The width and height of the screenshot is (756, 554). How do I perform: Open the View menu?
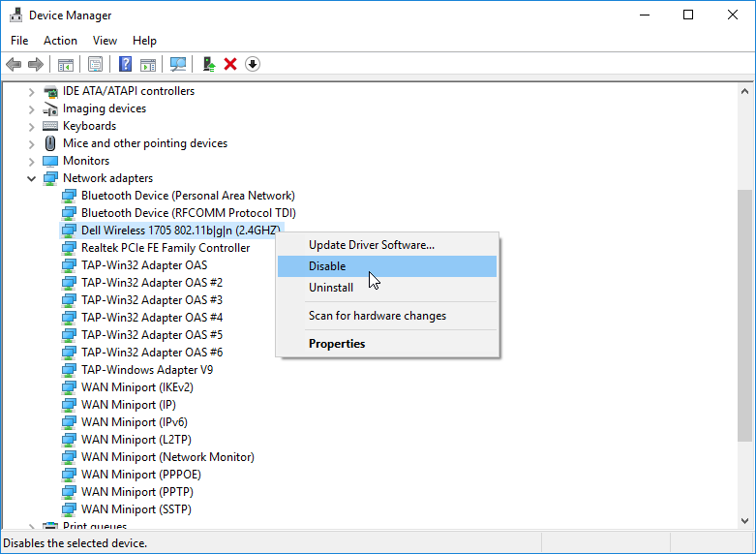click(x=105, y=41)
